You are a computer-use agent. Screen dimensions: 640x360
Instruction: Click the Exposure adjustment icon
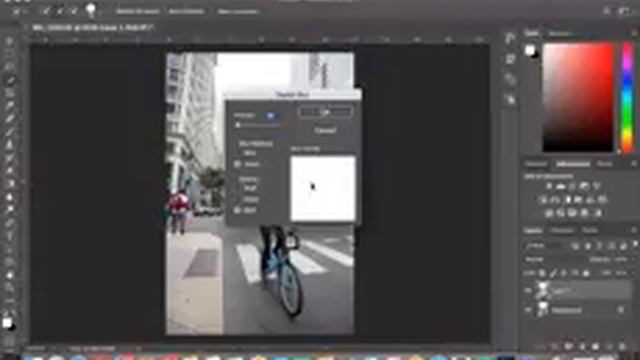(584, 187)
